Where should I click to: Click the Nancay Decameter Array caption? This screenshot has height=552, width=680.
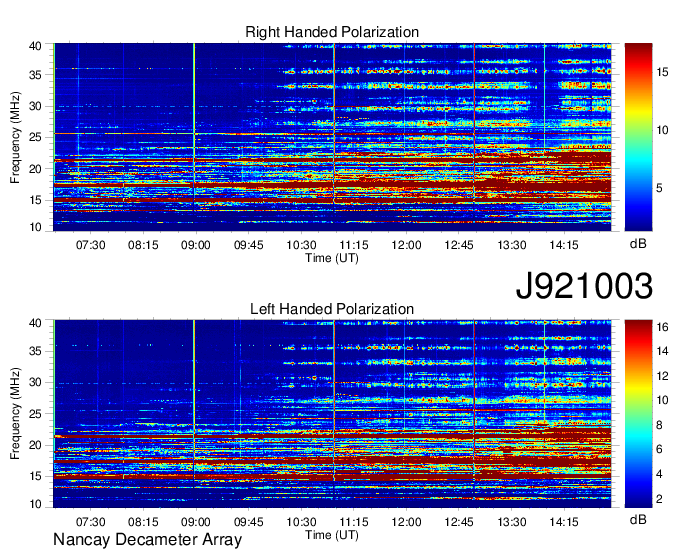(147, 540)
